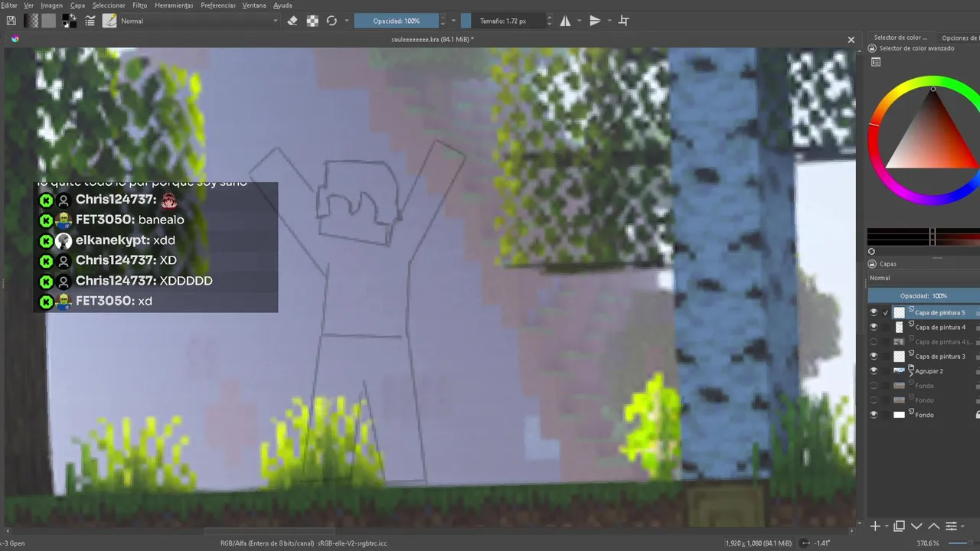Screen dimensions: 980x551
Task: Click the color selector settings icon
Action: [x=876, y=62]
